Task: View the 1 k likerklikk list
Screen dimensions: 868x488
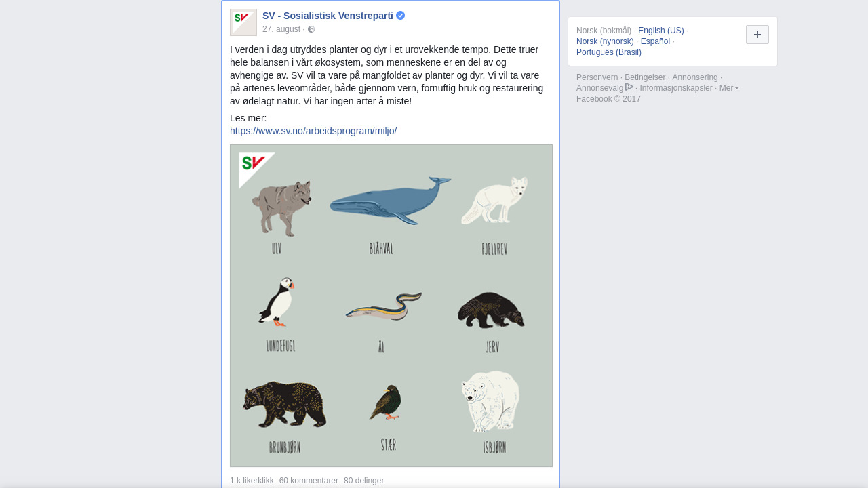Action: 252,481
